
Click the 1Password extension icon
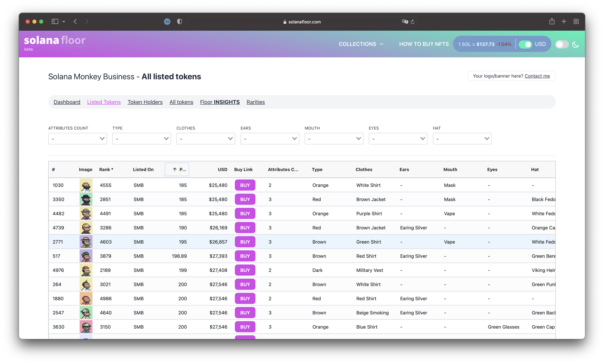tap(167, 22)
